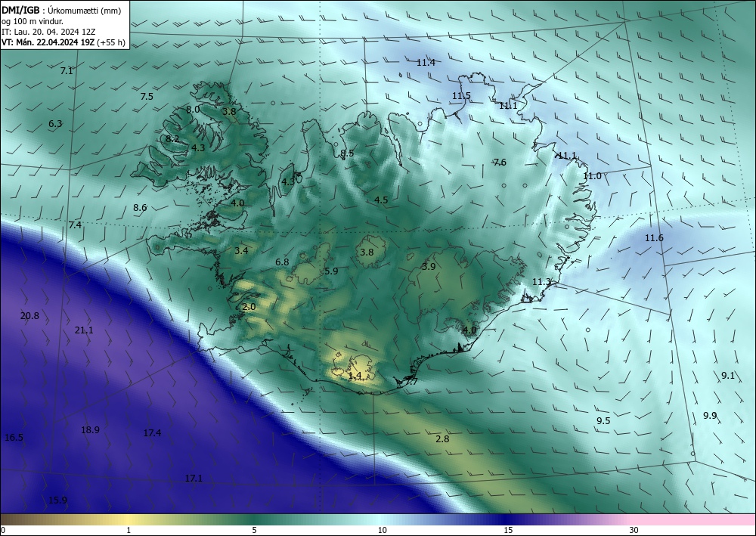756x536 pixels.
Task: Click the legend tick label 5
Action: pos(254,530)
